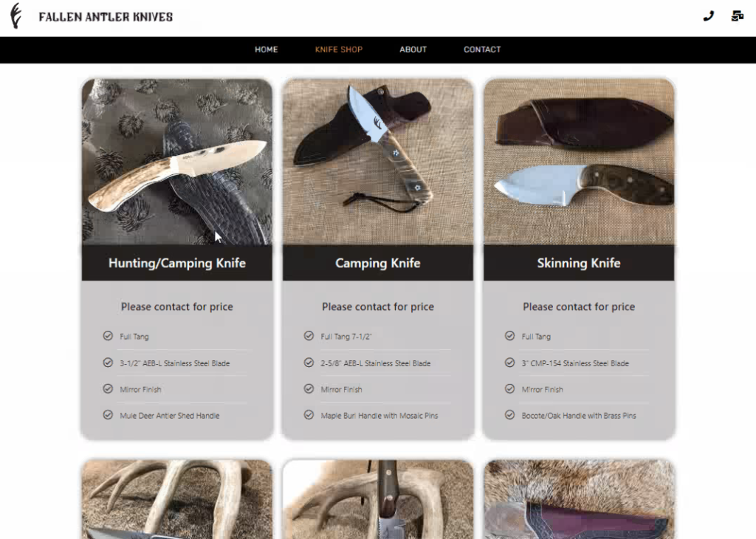Open the Knife Shop menu item

339,49
